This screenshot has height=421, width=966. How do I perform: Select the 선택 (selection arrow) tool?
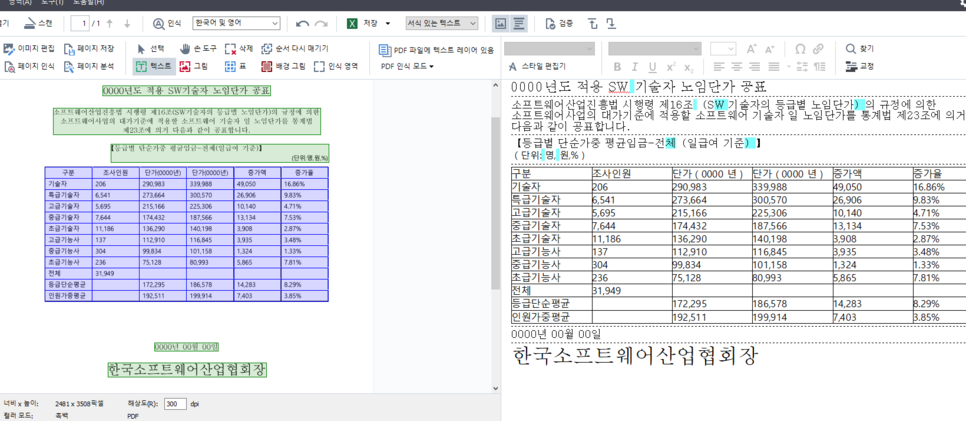click(x=150, y=49)
